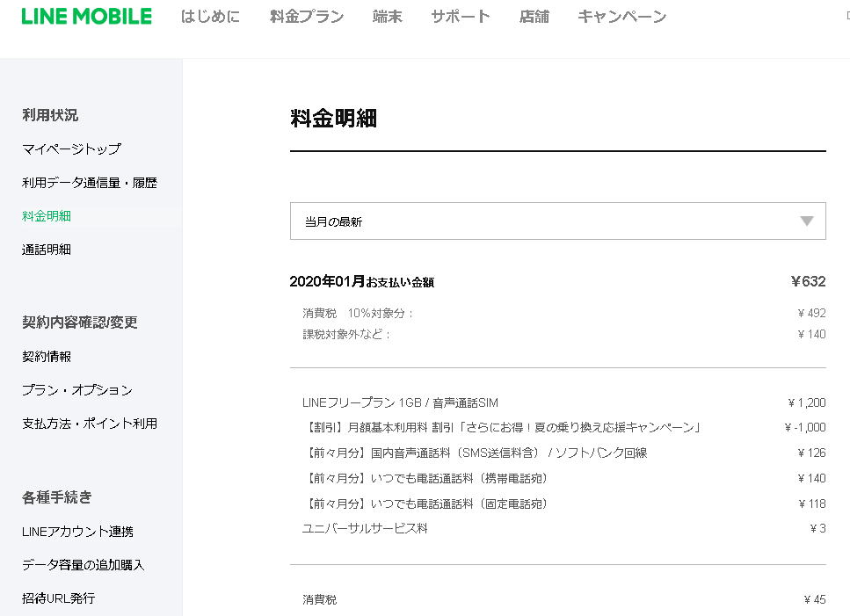Image resolution: width=850 pixels, height=616 pixels.
Task: Open 通話明細 in the sidebar
Action: pyautogui.click(x=47, y=250)
